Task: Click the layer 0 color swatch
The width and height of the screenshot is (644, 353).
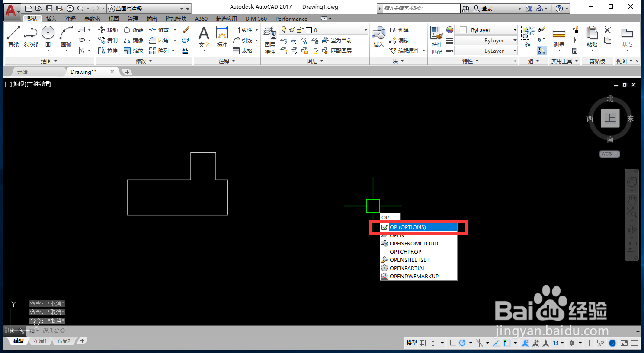Action: (x=309, y=30)
